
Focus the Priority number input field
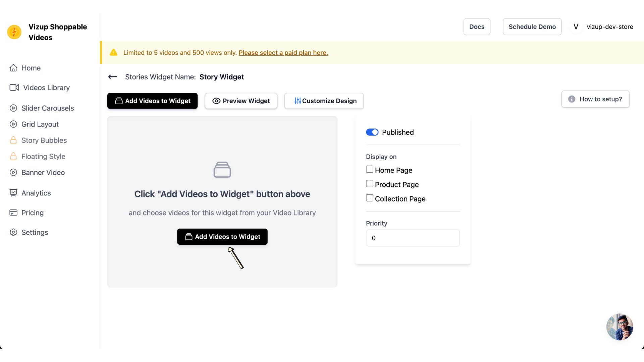pos(413,238)
